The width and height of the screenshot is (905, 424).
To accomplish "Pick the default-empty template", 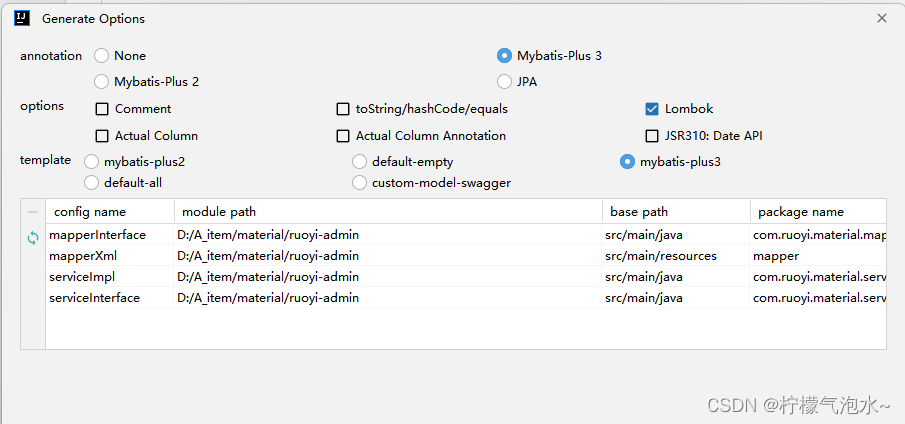I will (359, 162).
